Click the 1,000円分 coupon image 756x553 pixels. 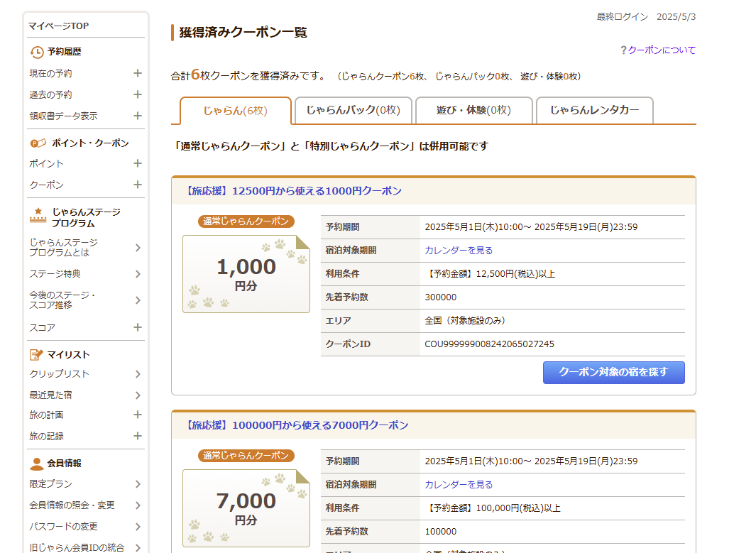click(246, 274)
